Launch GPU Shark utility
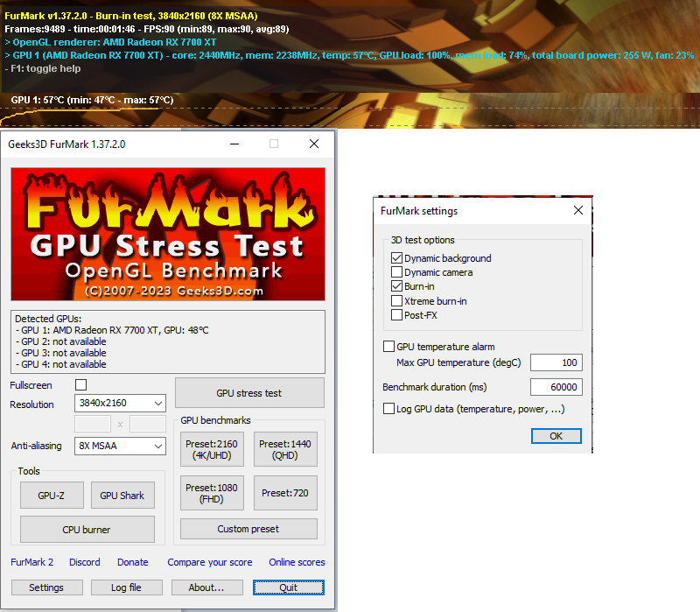 [122, 495]
